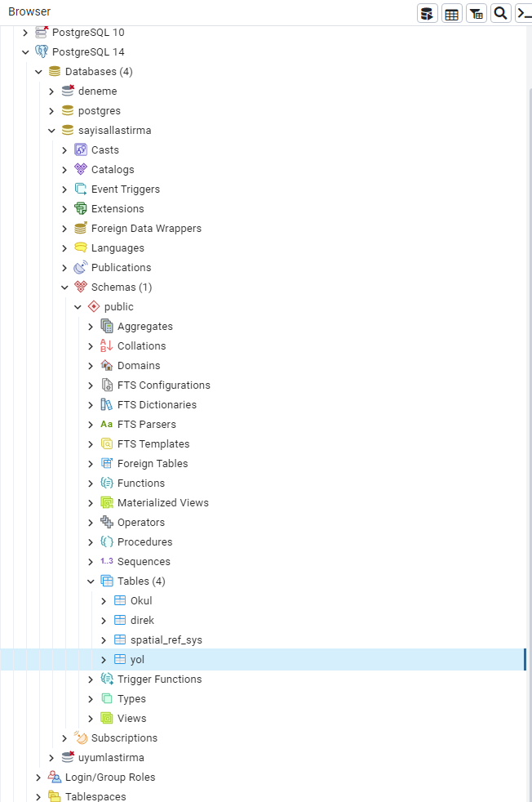This screenshot has height=802, width=532.
Task: Expand the PostgreSQL 10 server node
Action: click(x=25, y=33)
